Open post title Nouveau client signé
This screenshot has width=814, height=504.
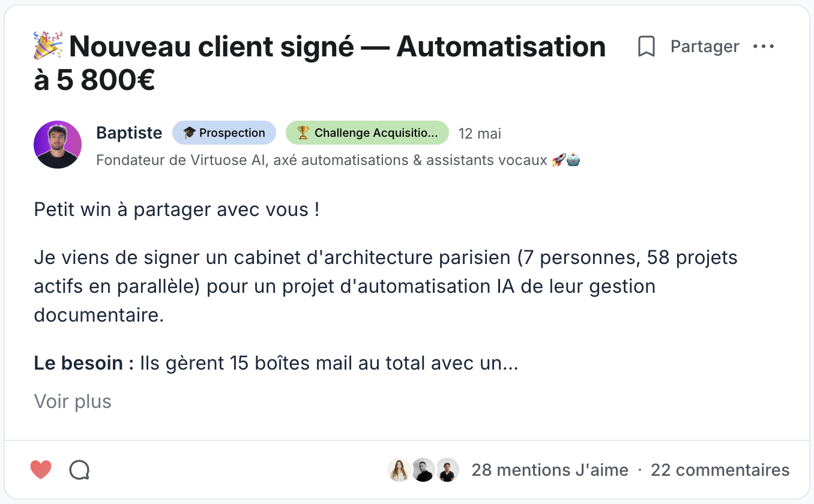pyautogui.click(x=320, y=63)
